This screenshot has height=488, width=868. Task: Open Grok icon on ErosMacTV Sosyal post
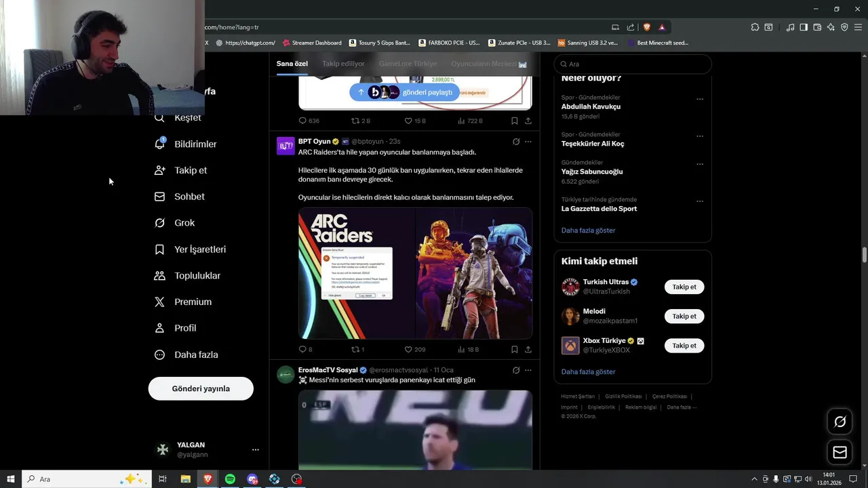click(x=516, y=370)
